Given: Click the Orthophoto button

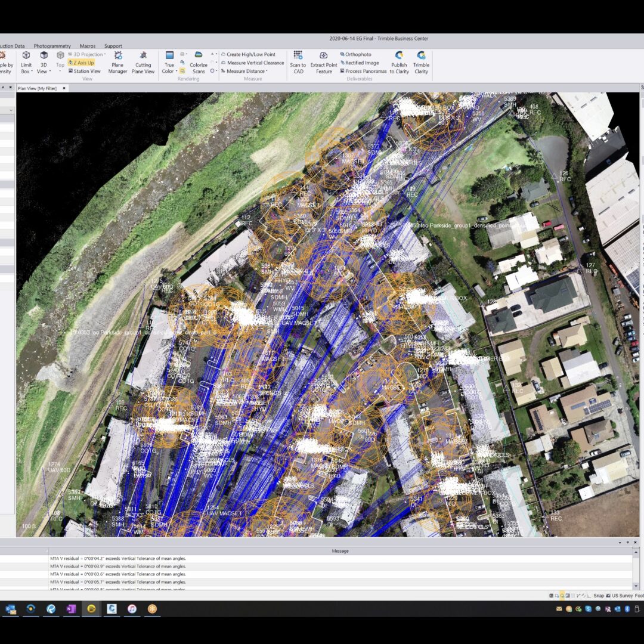Looking at the screenshot, I should click(x=358, y=54).
